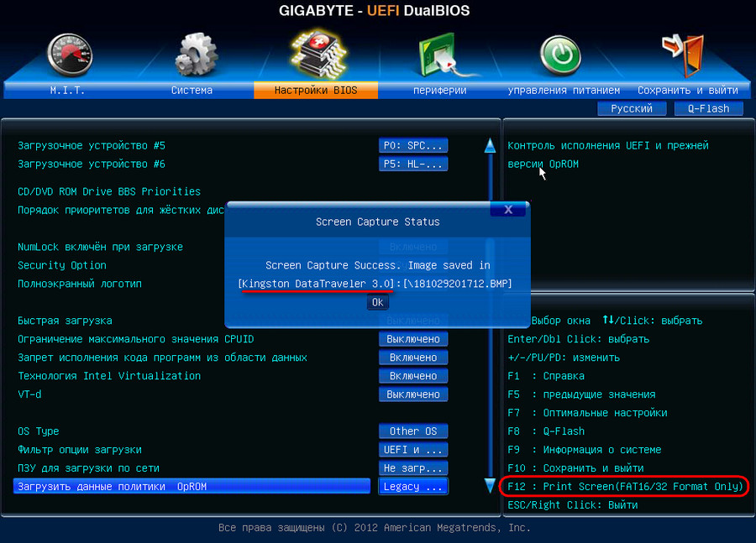Click ESC/Right Click: Выйти entry
756x543 pixels.
pyautogui.click(x=572, y=505)
